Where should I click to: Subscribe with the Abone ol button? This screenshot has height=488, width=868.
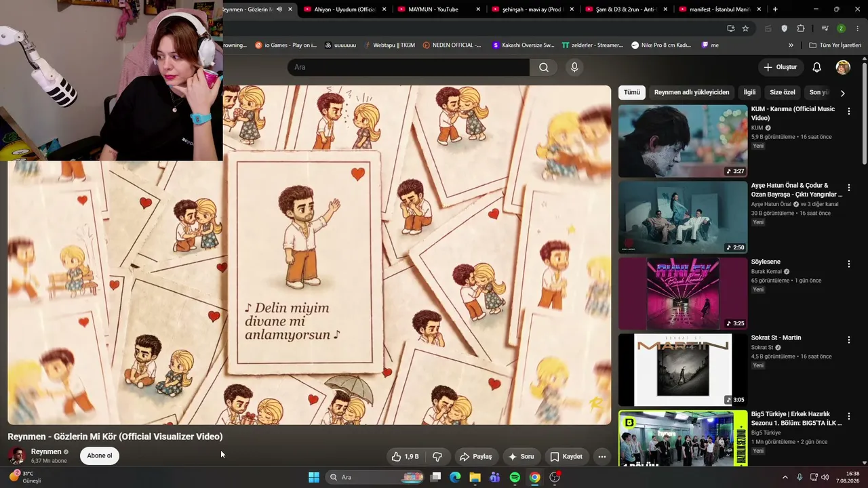(100, 455)
